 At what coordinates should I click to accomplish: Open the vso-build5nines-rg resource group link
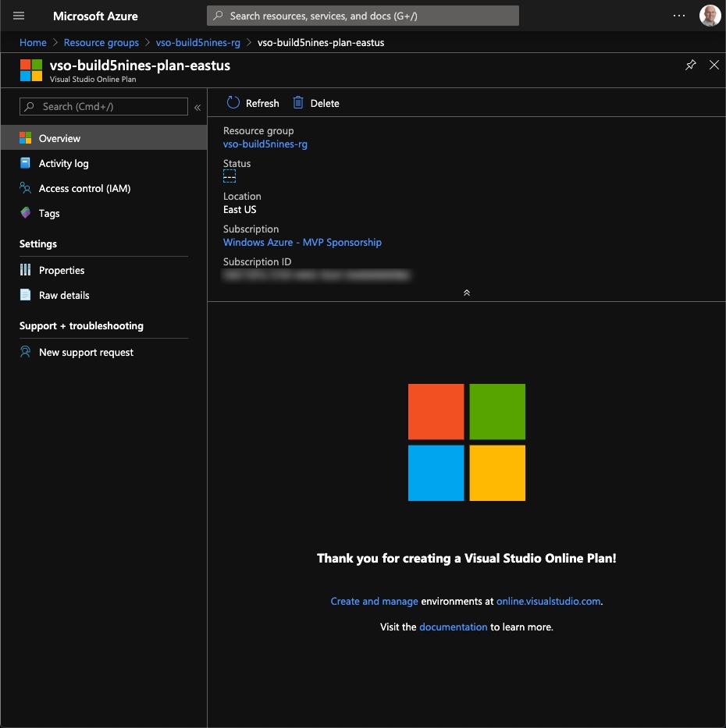265,144
